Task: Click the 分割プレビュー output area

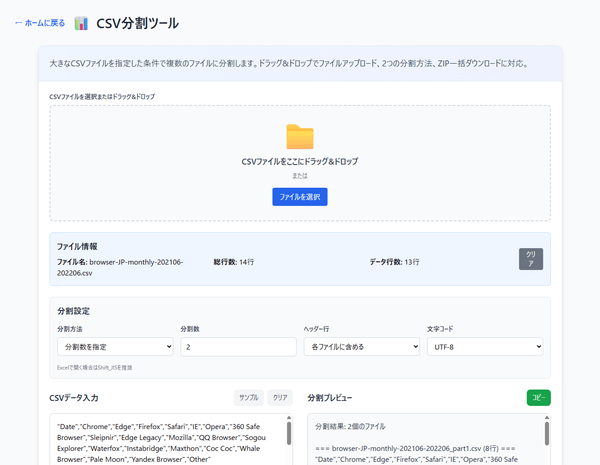Action: pyautogui.click(x=425, y=442)
